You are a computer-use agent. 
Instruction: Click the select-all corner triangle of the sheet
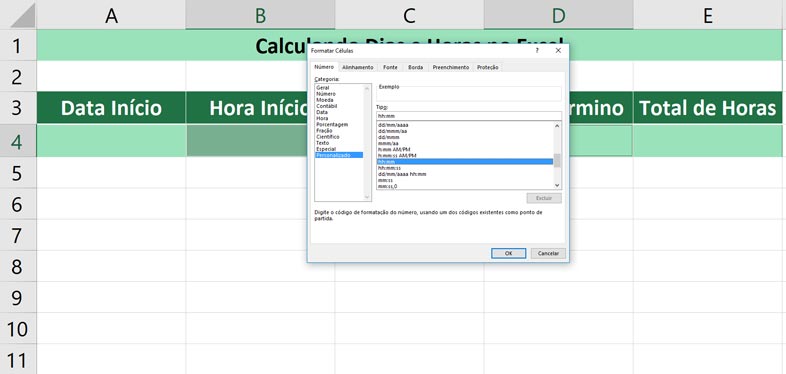pos(23,16)
